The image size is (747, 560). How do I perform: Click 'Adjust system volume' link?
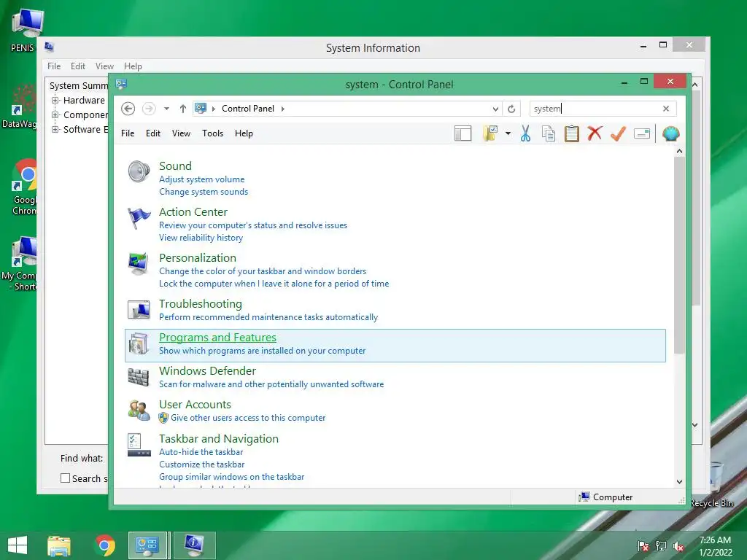(x=201, y=179)
